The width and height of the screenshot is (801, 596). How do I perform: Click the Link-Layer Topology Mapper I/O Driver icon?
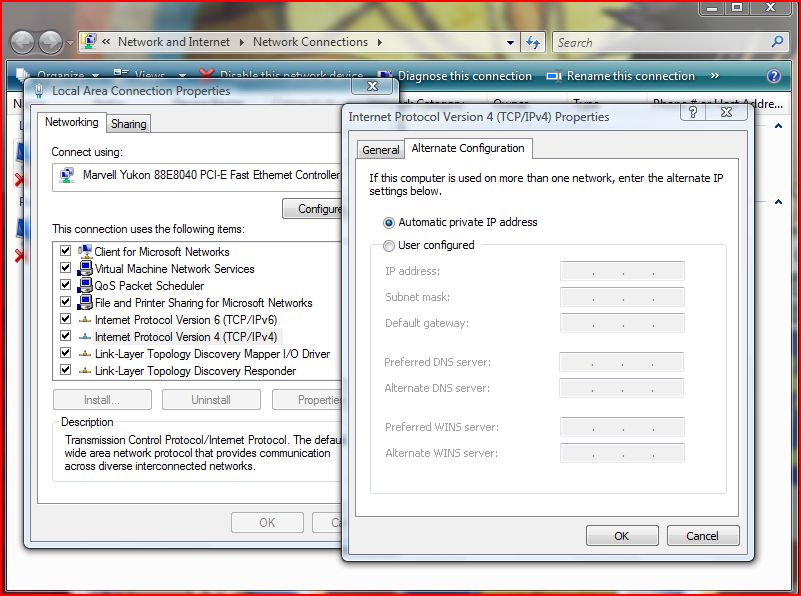click(85, 354)
